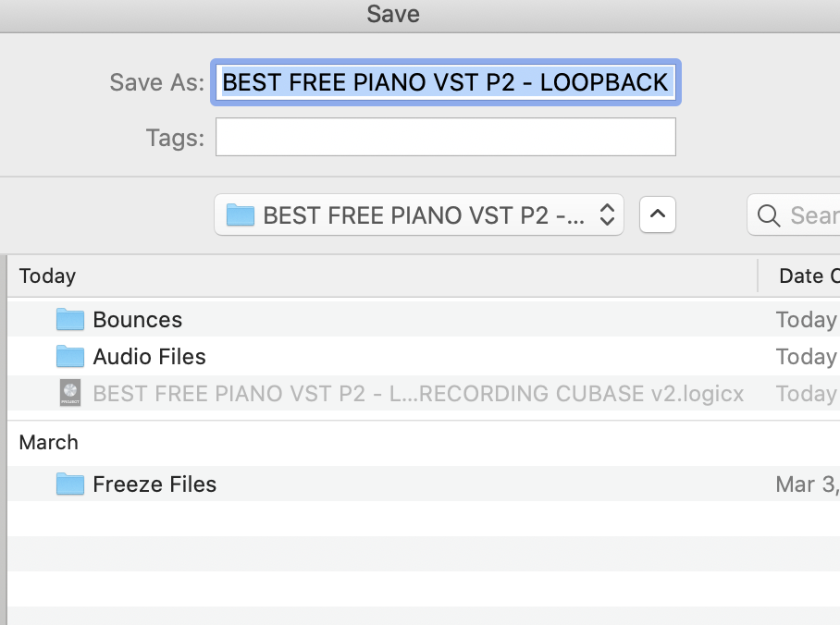
Task: Click the Save dialog title bar
Action: (393, 14)
